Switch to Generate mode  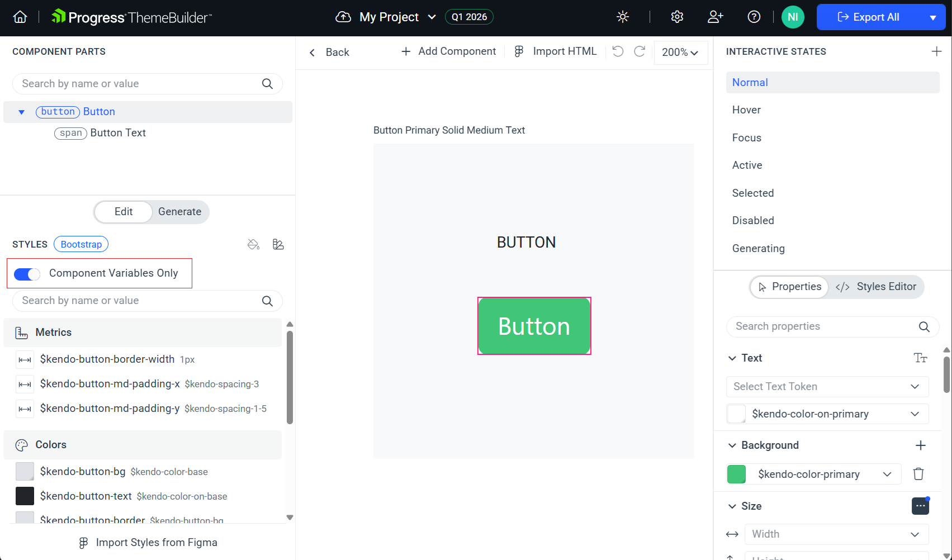point(179,212)
